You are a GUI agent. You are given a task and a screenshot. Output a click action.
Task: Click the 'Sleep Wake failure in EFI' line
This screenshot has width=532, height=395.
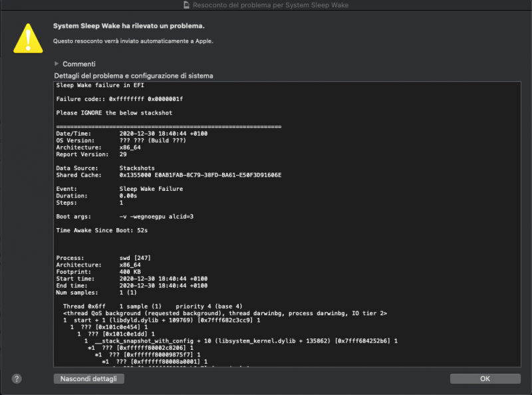point(100,85)
